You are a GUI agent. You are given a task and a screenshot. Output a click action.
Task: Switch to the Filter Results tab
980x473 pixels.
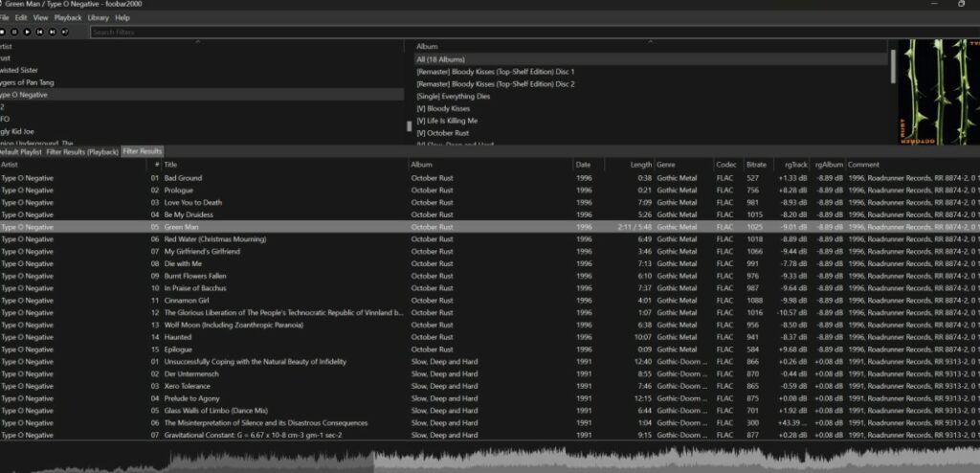click(x=142, y=151)
